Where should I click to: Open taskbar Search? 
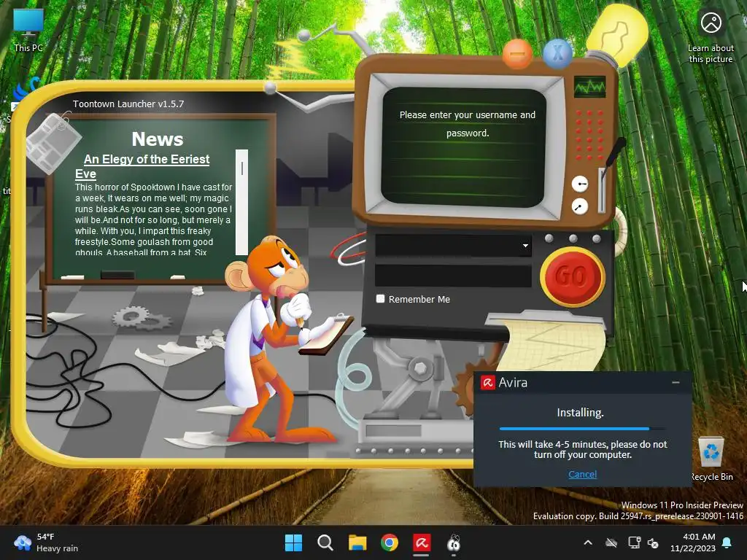[325, 542]
